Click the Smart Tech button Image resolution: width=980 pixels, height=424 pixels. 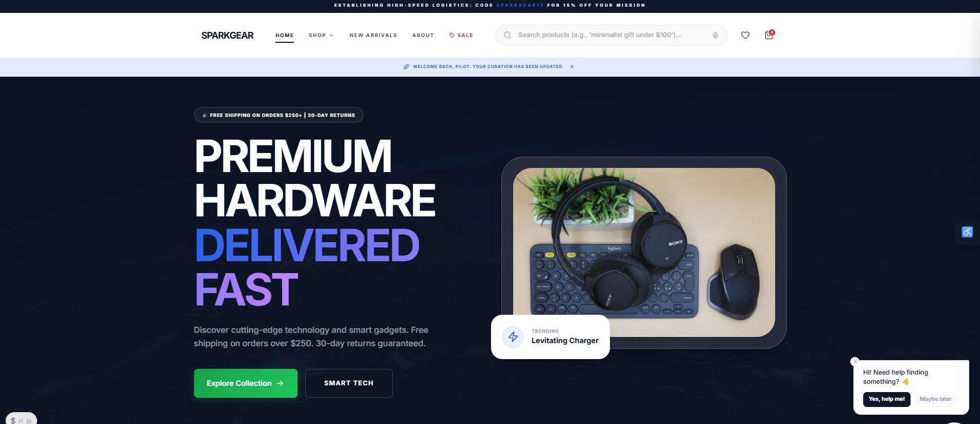[349, 383]
